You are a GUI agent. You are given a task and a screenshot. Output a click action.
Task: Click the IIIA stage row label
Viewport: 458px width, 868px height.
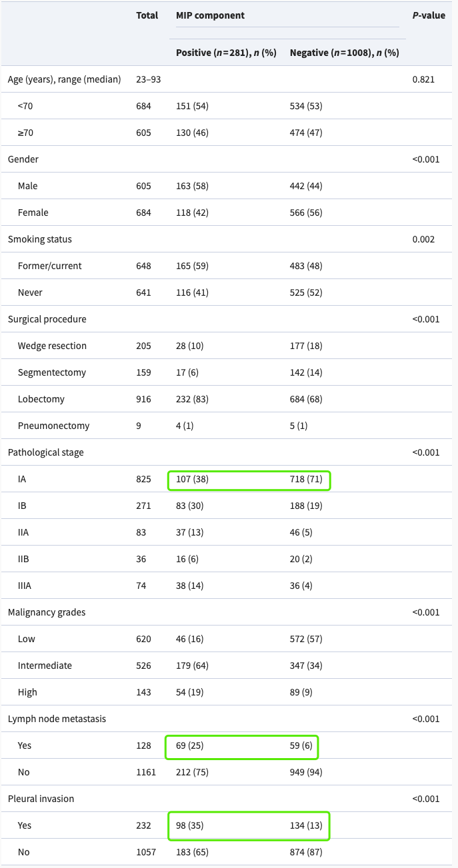pos(27,586)
